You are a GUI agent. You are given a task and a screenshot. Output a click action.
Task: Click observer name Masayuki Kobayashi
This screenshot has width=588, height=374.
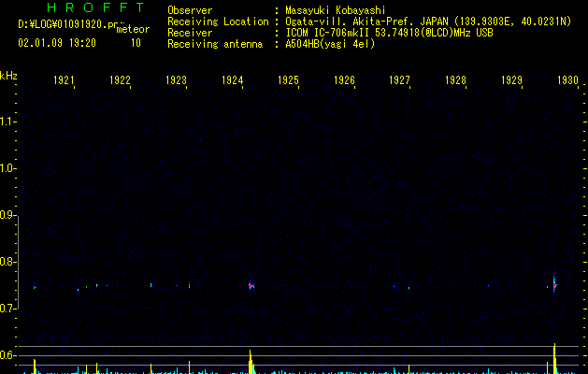click(x=335, y=10)
